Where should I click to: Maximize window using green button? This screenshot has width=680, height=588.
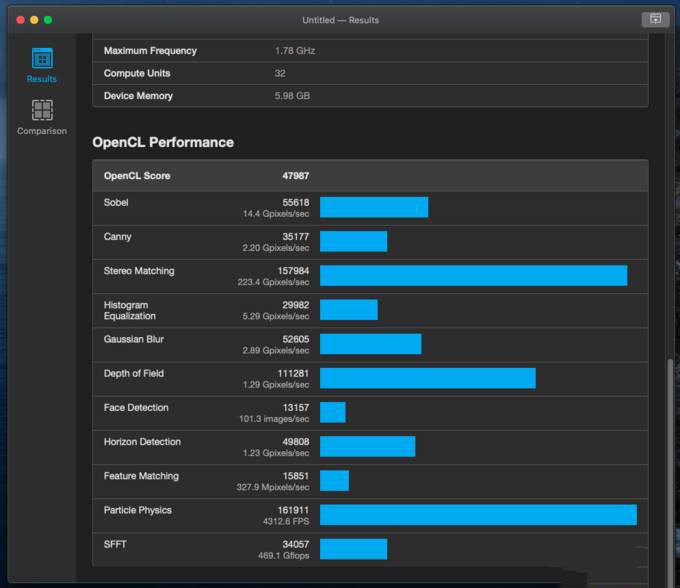coord(48,20)
